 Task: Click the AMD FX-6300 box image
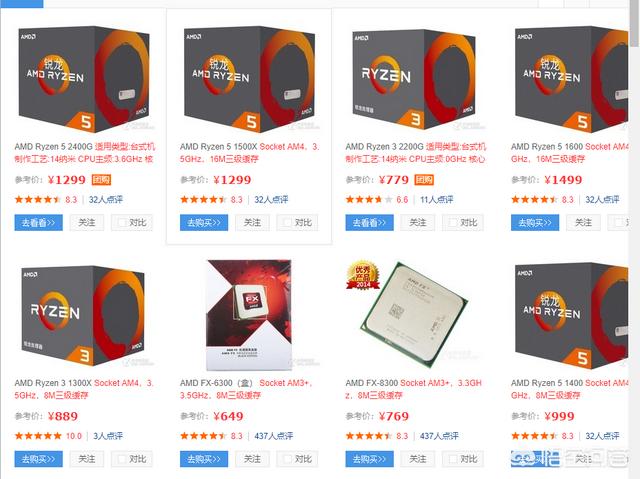pyautogui.click(x=249, y=315)
